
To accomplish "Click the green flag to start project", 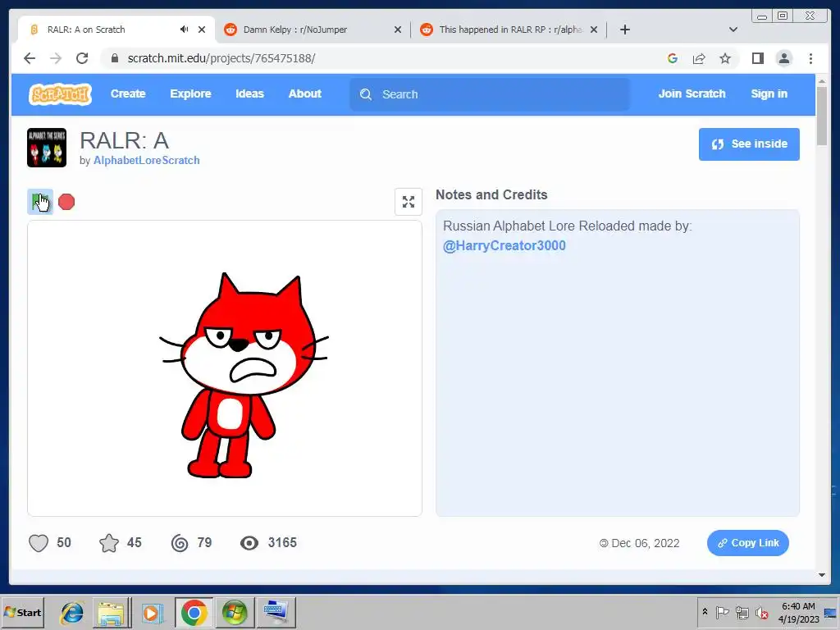I will coord(39,202).
